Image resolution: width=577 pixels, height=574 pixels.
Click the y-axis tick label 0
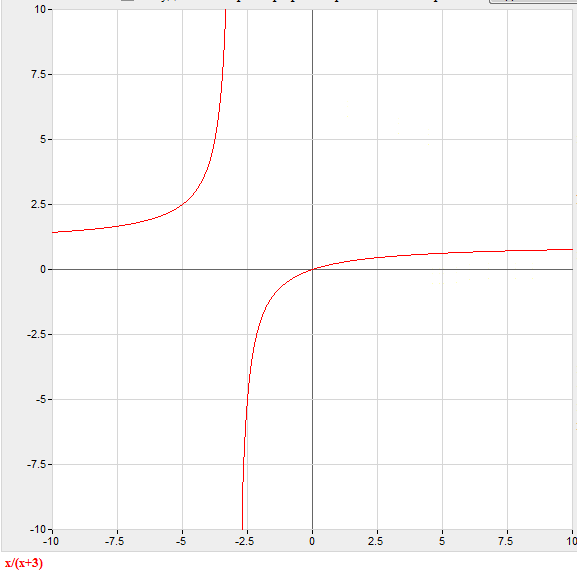coord(43,269)
